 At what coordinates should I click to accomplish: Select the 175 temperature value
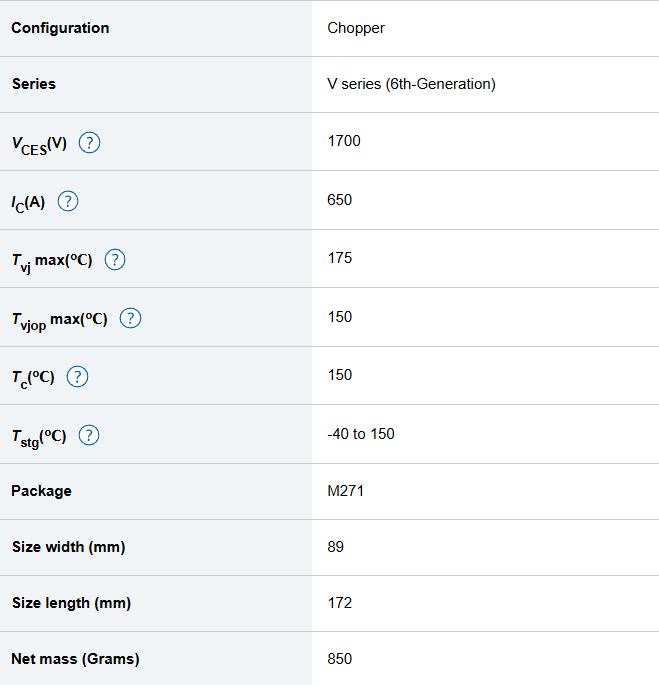click(x=340, y=258)
